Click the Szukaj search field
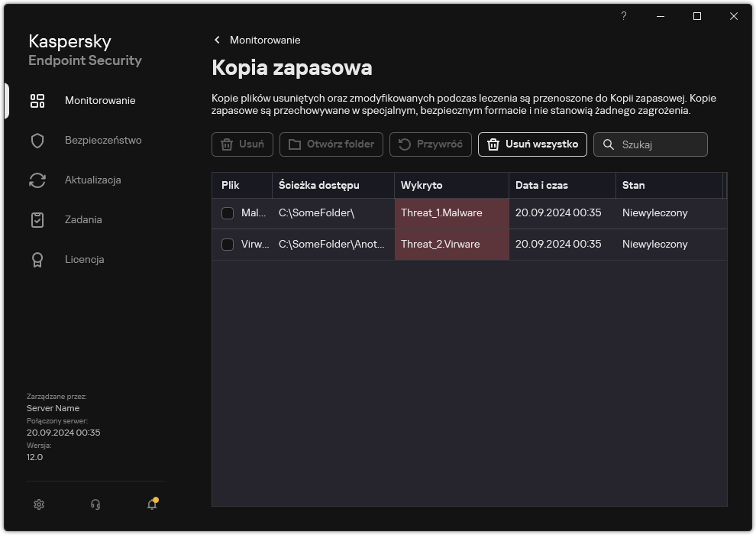This screenshot has height=535, width=756. [650, 144]
